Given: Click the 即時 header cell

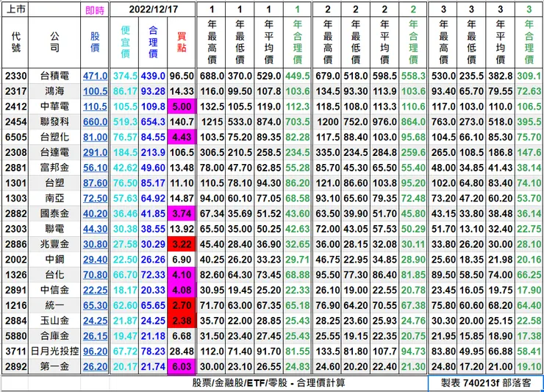Looking at the screenshot, I should (x=95, y=10).
